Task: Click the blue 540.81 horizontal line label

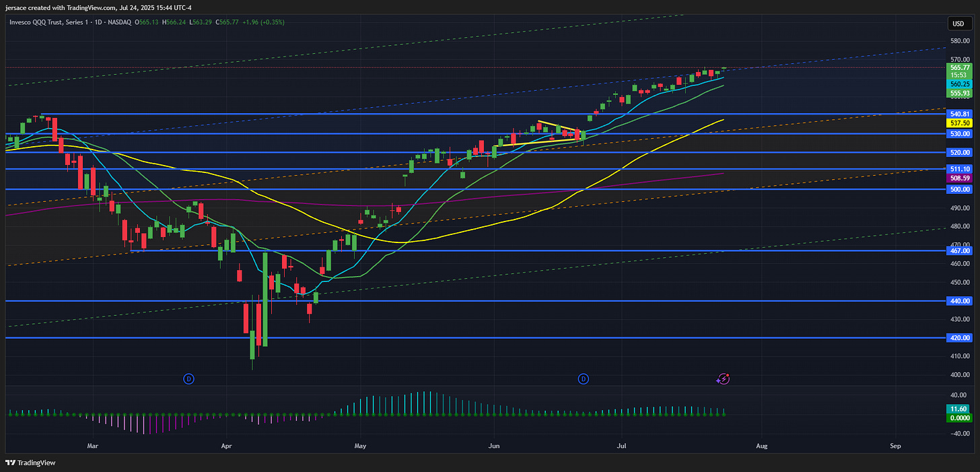Action: [959, 114]
